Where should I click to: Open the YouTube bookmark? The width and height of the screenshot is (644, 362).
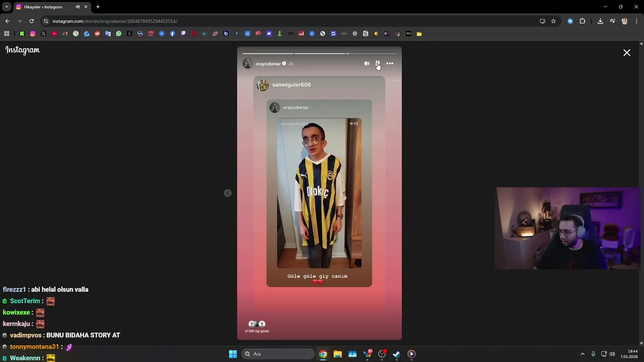pyautogui.click(x=54, y=34)
